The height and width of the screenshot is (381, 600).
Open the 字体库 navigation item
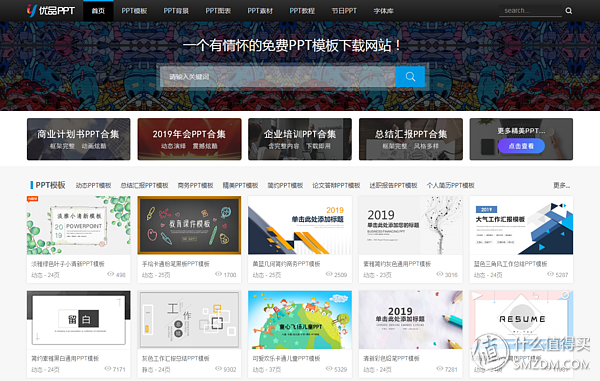coord(383,11)
